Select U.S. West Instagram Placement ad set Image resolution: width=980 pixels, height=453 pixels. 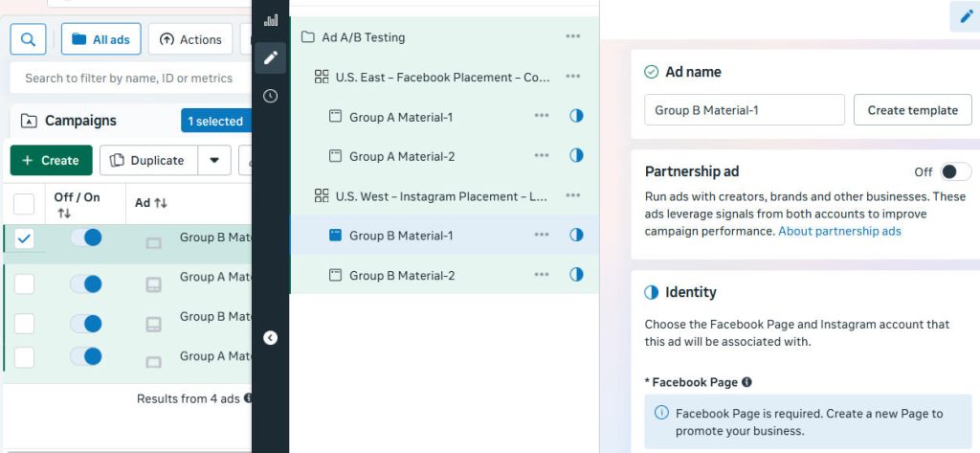click(440, 196)
